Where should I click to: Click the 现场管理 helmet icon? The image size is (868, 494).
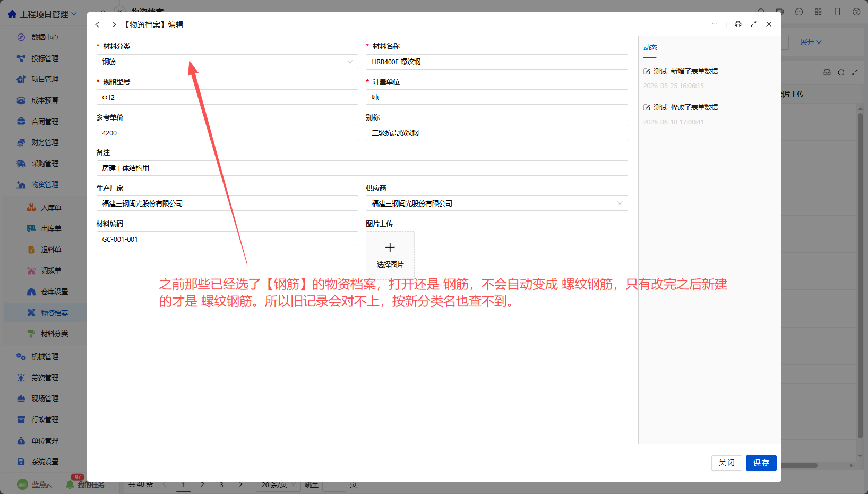(21, 398)
